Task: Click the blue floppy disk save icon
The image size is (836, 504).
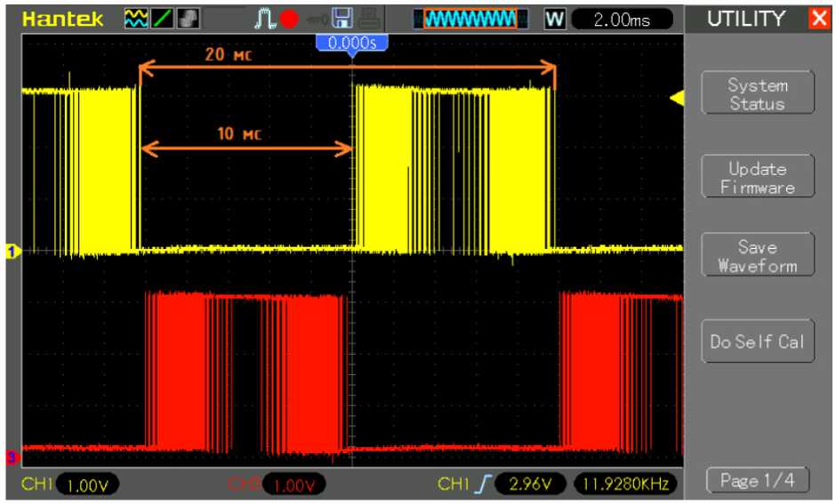Action: (x=342, y=19)
